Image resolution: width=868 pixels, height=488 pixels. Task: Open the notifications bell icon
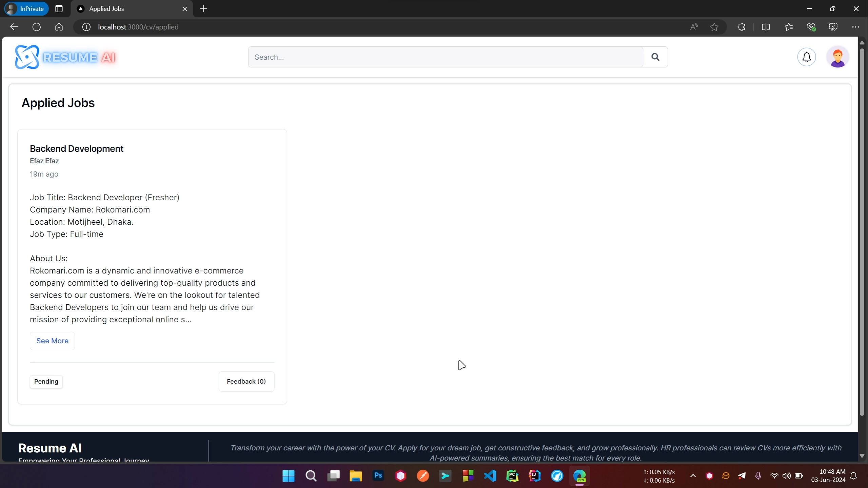click(x=806, y=57)
